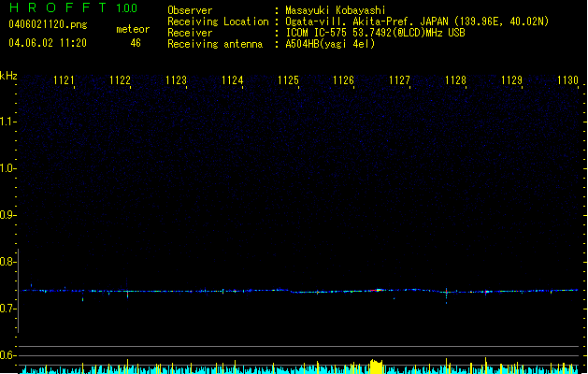Viewport: 588px width, 374px height.
Task: Click the 0.9 frequency axis label
Action: 7,215
